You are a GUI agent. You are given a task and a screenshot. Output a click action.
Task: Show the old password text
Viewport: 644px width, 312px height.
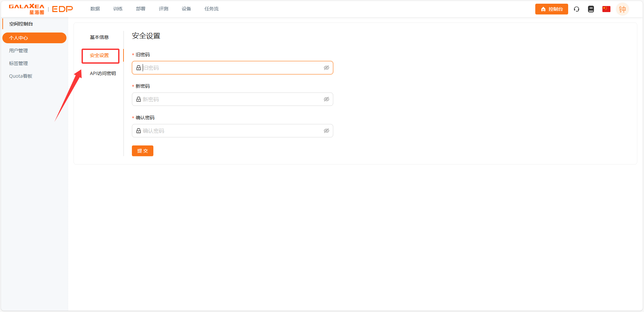326,68
